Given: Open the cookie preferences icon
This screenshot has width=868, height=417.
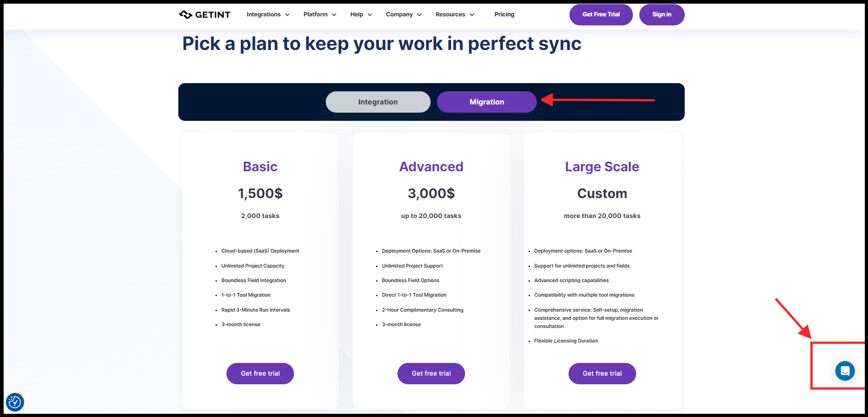Looking at the screenshot, I should (x=15, y=402).
